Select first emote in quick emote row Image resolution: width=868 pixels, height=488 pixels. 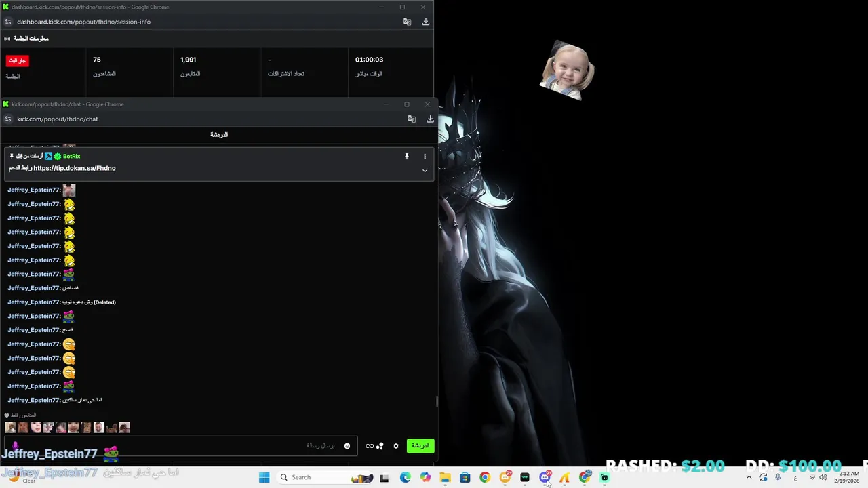coord(10,428)
